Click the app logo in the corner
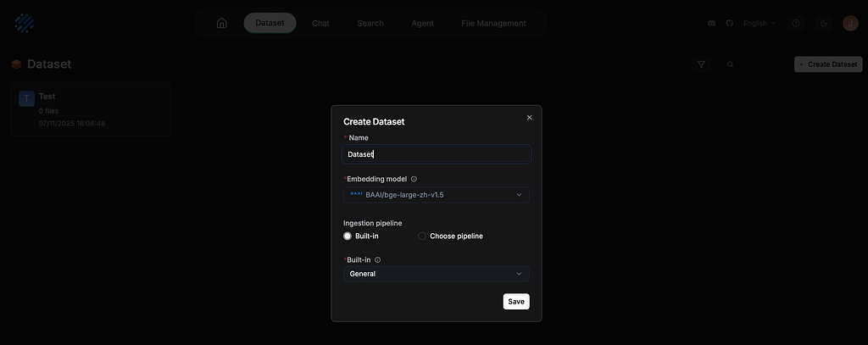Screen dimensions: 868x345 (x=25, y=23)
